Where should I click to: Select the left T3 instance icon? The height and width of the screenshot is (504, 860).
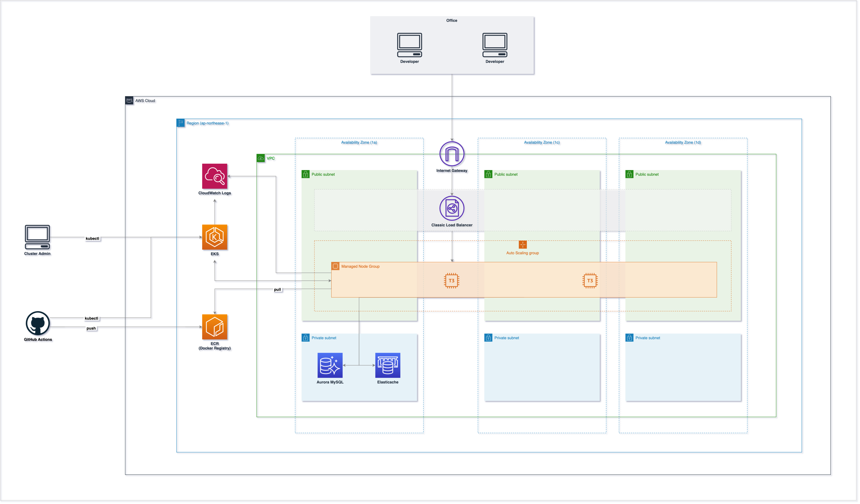pyautogui.click(x=451, y=281)
